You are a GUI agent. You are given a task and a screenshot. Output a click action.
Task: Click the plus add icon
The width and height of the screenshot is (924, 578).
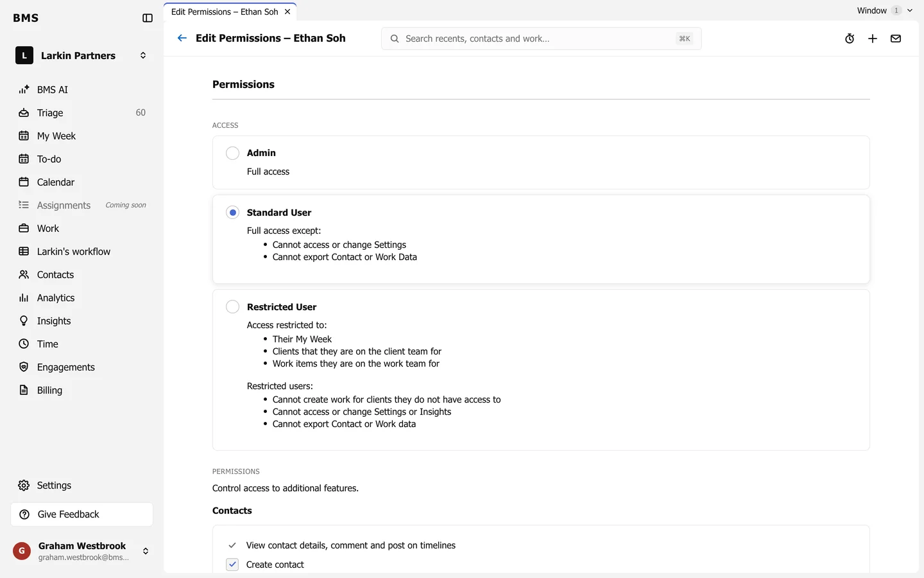point(873,39)
